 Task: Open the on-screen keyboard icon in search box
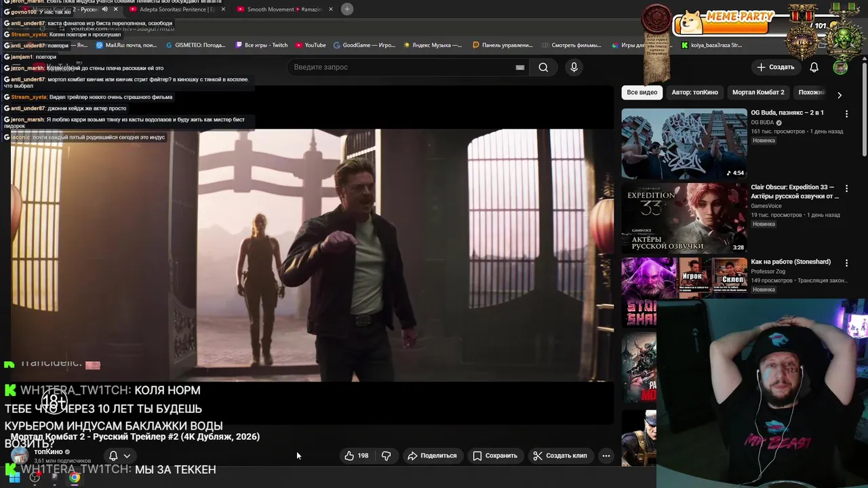click(520, 67)
